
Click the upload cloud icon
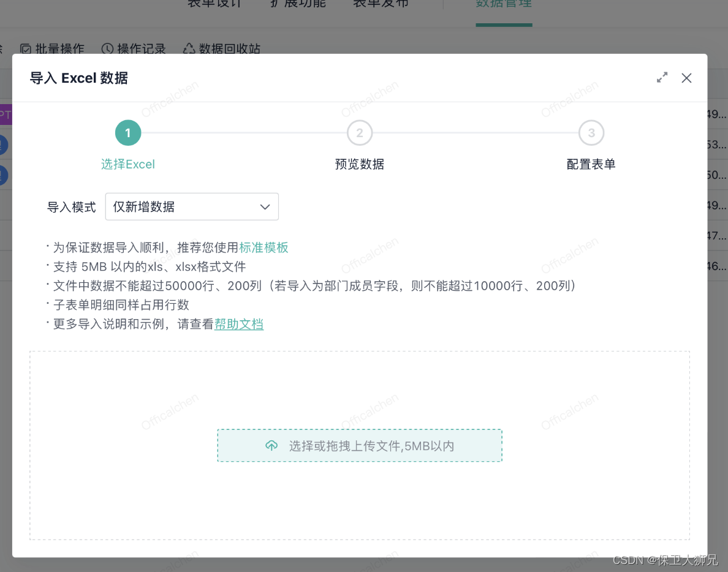[x=271, y=446]
